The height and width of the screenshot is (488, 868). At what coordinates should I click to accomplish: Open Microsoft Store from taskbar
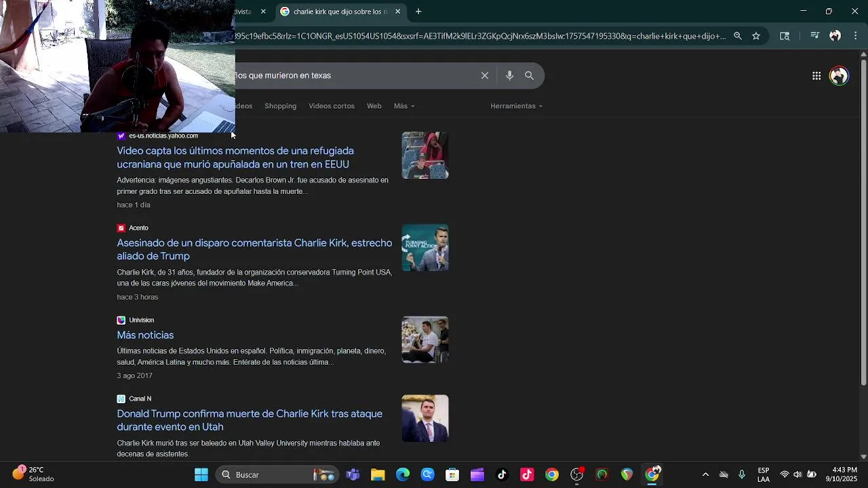tap(452, 474)
